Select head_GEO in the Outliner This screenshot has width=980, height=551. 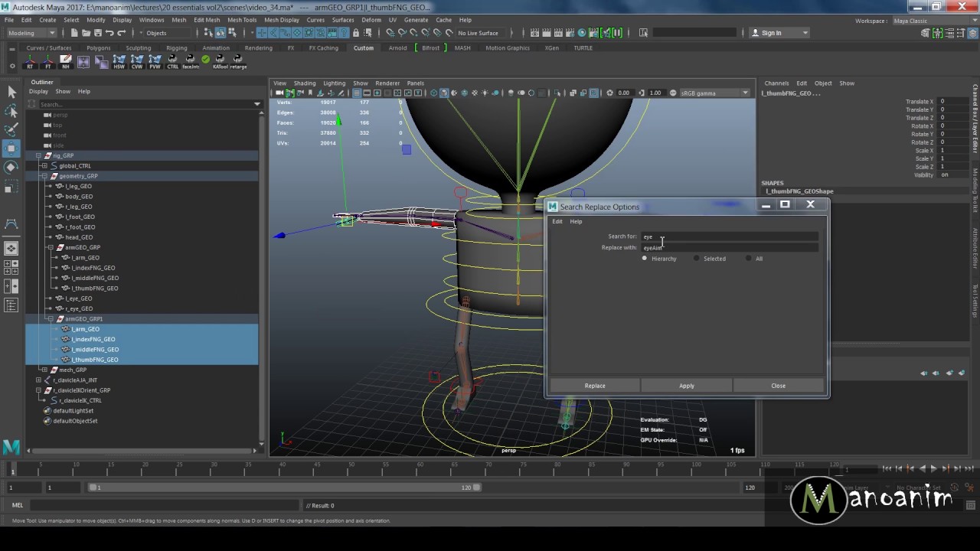coord(79,237)
